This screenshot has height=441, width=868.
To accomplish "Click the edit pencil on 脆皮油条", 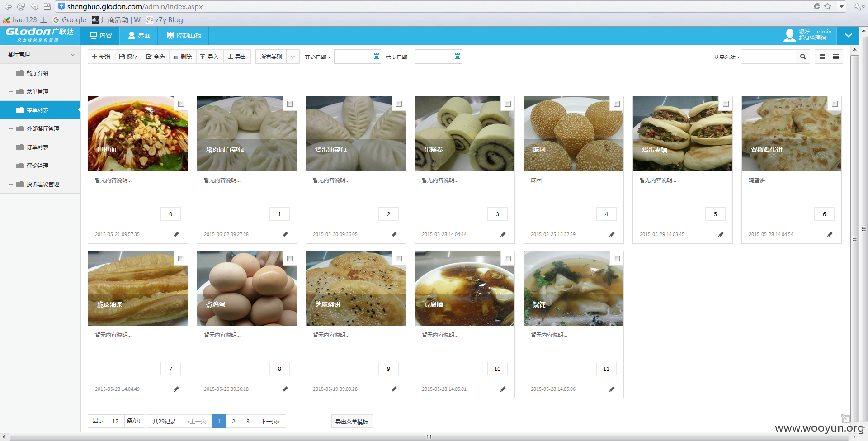I will 176,389.
